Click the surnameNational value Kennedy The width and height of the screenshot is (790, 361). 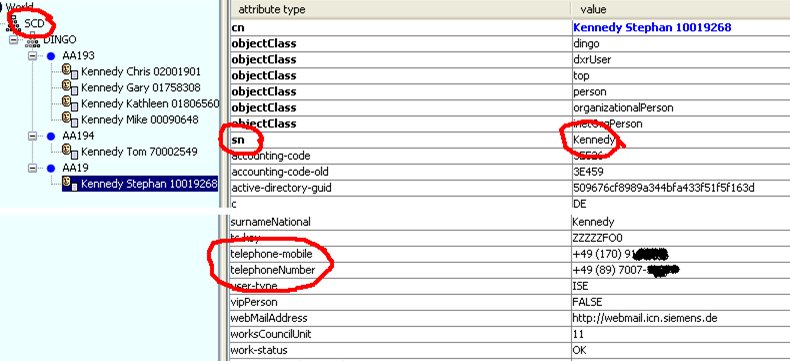click(593, 222)
